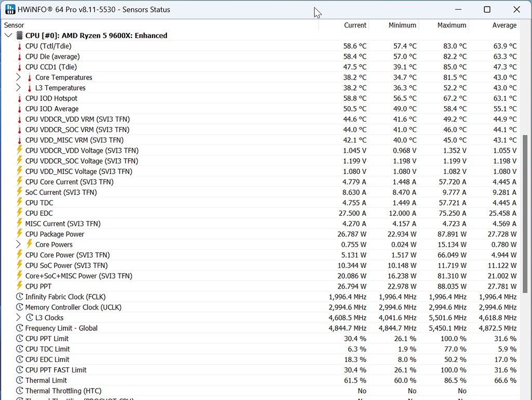Click the Current column header
This screenshot has width=532, height=400.
pyautogui.click(x=355, y=25)
